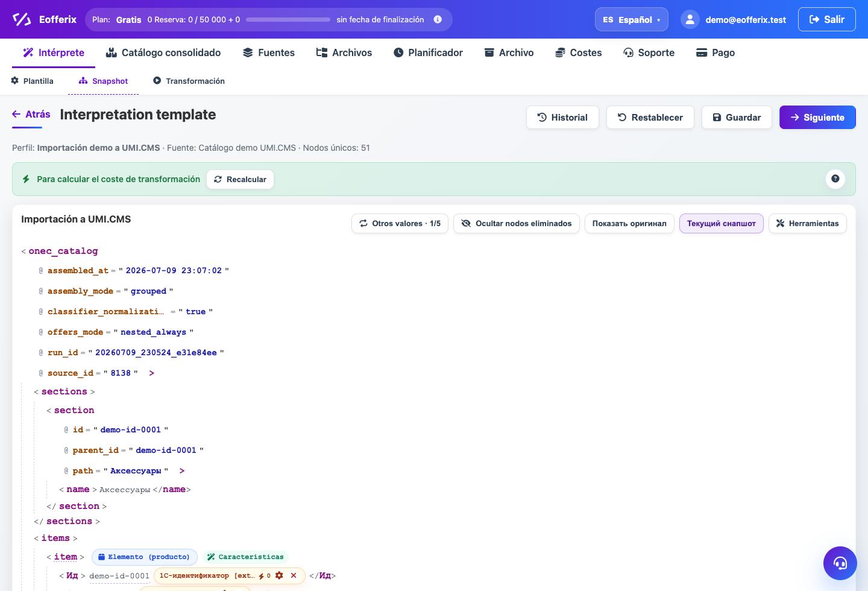Toggle Ocultar nodos eliminados
The height and width of the screenshot is (591, 868).
[517, 223]
